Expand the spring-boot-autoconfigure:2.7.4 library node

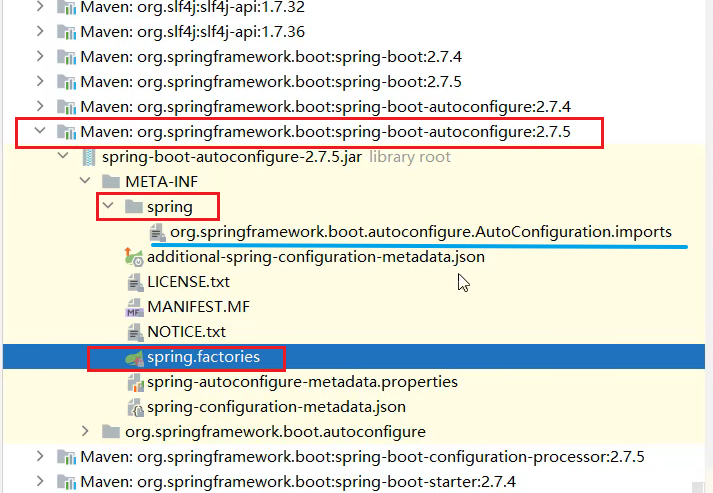coord(39,106)
